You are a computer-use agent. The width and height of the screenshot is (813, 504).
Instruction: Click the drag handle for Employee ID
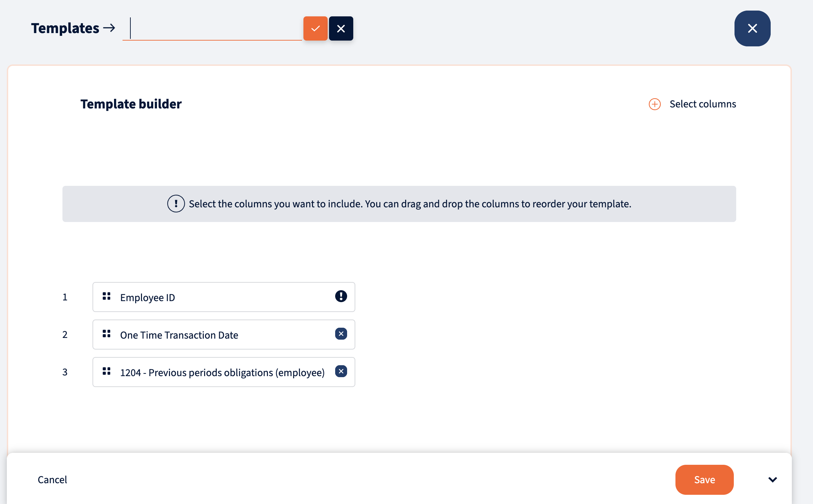point(106,296)
